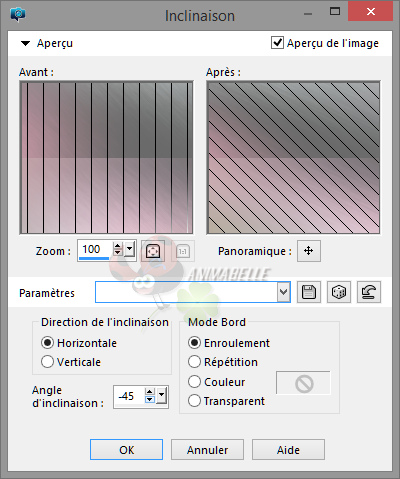Viewport: 400px width, 479px height.
Task: Toggle the Aperçu de l'image checkbox
Action: click(x=277, y=43)
